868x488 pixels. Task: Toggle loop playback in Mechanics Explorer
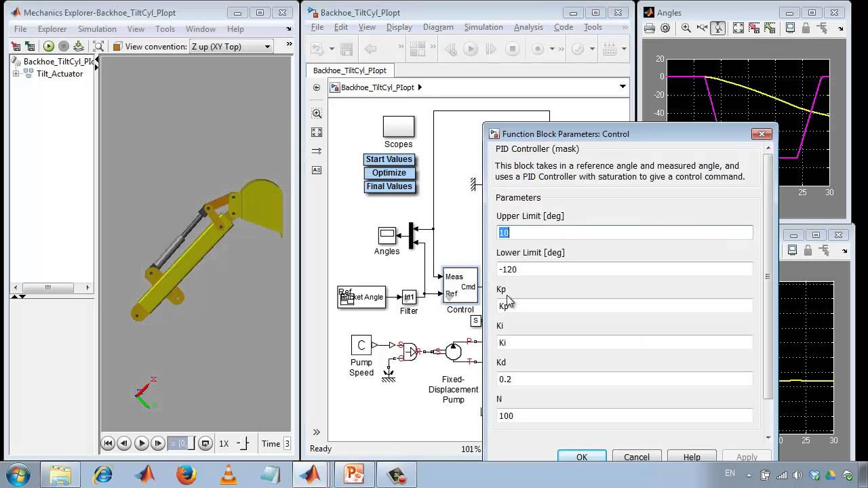(x=205, y=444)
